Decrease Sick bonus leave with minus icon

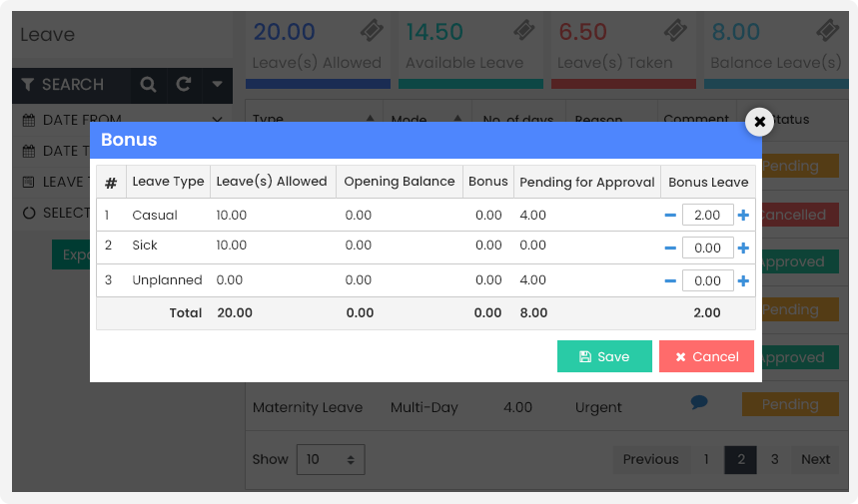pos(670,248)
